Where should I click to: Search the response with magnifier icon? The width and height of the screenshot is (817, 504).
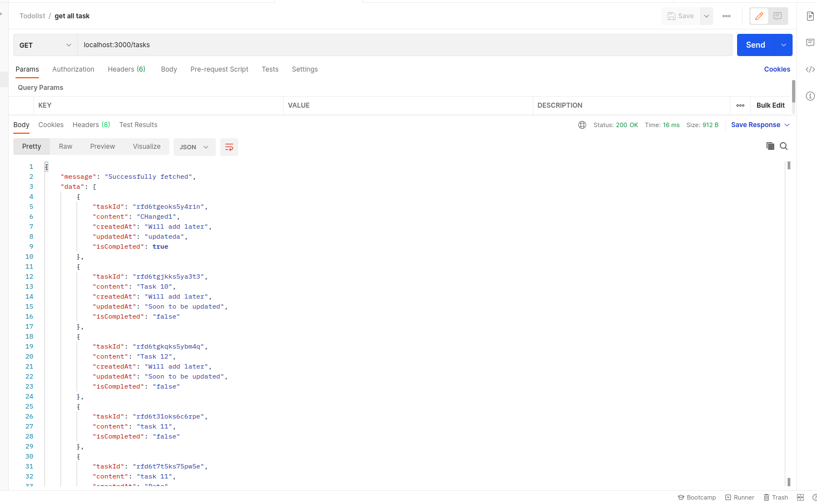tap(784, 146)
